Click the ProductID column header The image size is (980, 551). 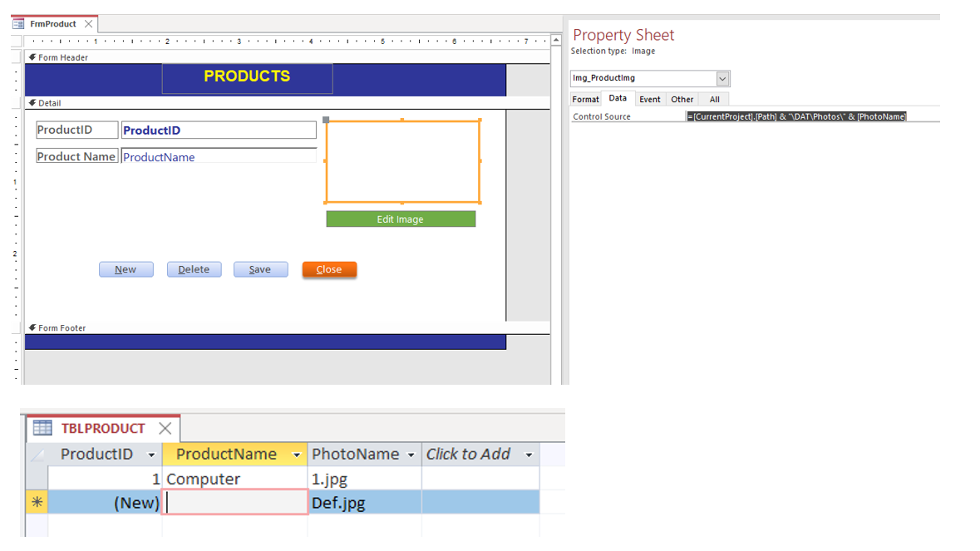click(x=105, y=454)
